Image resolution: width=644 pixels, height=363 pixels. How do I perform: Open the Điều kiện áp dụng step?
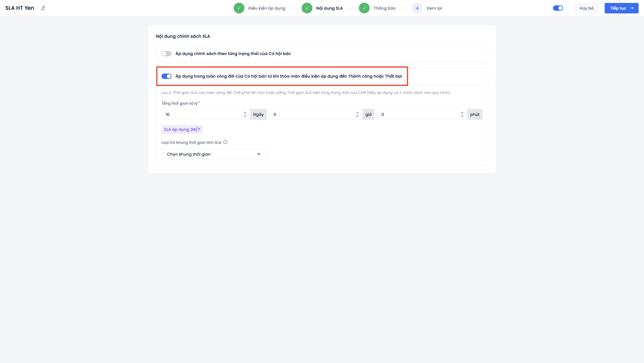pyautogui.click(x=267, y=8)
